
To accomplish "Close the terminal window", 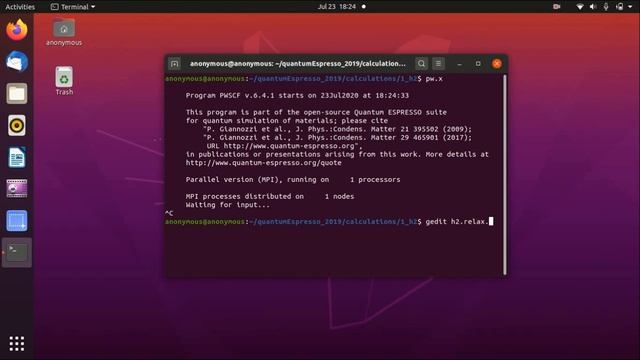I will (497, 64).
